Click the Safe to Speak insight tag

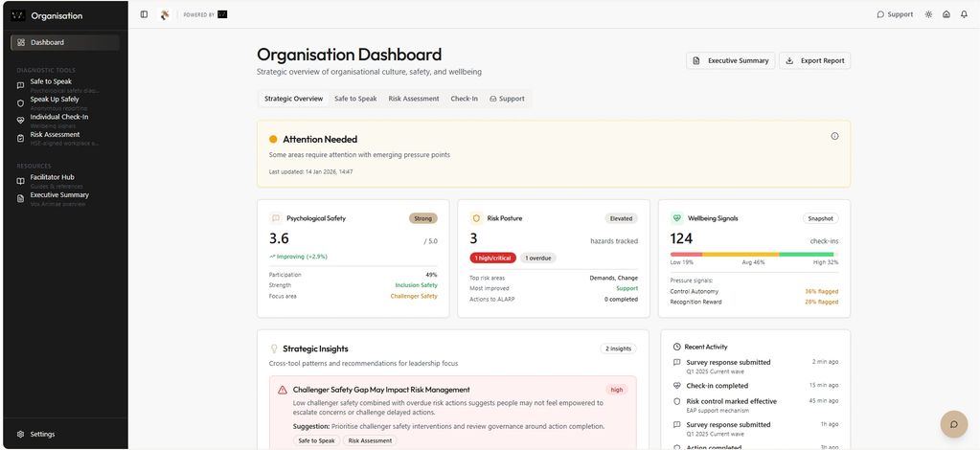[x=316, y=440]
